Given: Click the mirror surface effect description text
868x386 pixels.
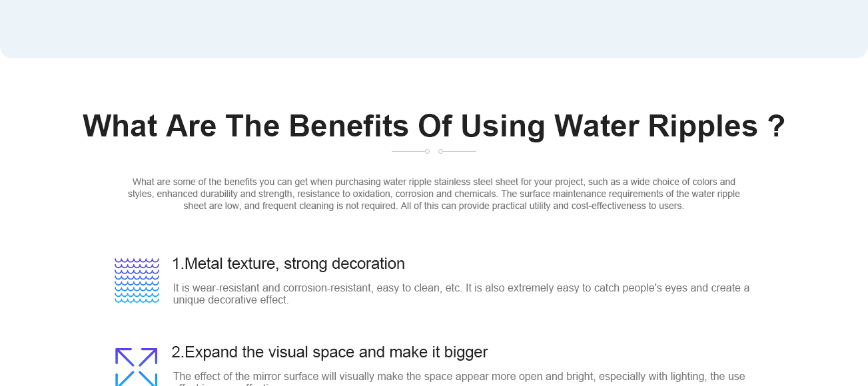Looking at the screenshot, I should (459, 379).
